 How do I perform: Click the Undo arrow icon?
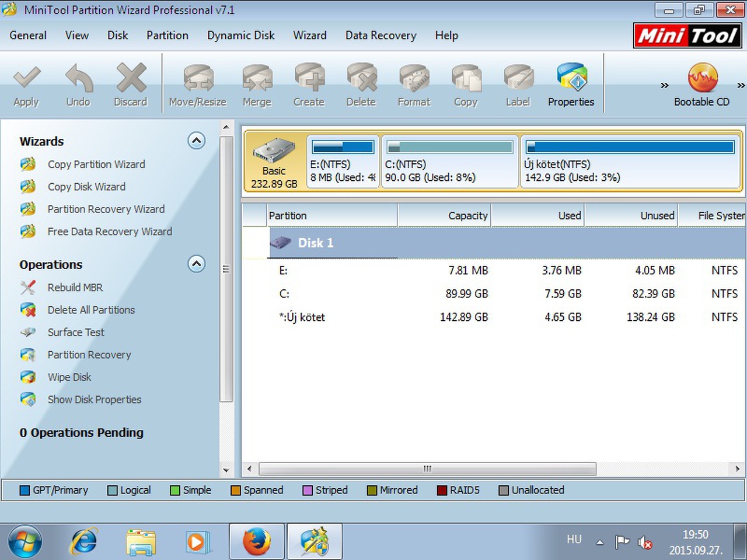[x=79, y=78]
